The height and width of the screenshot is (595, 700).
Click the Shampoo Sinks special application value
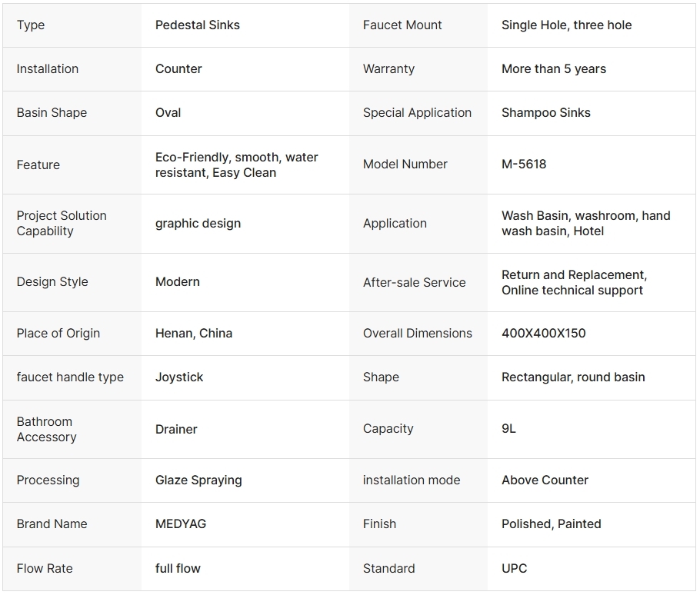(546, 112)
